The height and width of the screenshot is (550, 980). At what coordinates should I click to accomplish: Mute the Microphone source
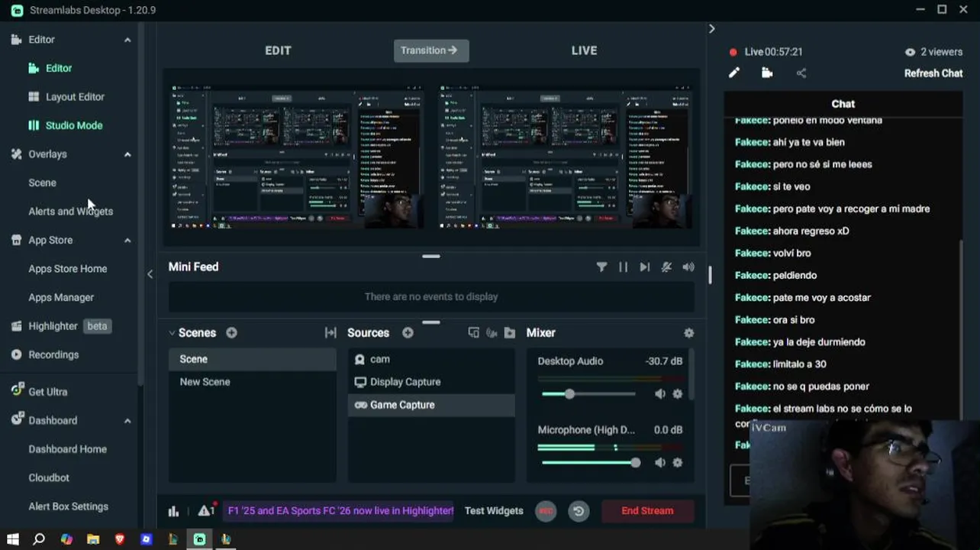tap(660, 463)
